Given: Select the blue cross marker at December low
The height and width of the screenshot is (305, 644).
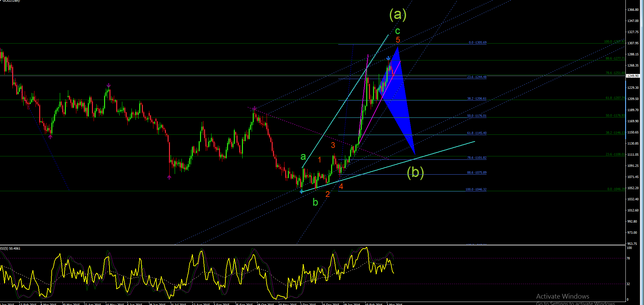Looking at the screenshot, I should tap(301, 192).
